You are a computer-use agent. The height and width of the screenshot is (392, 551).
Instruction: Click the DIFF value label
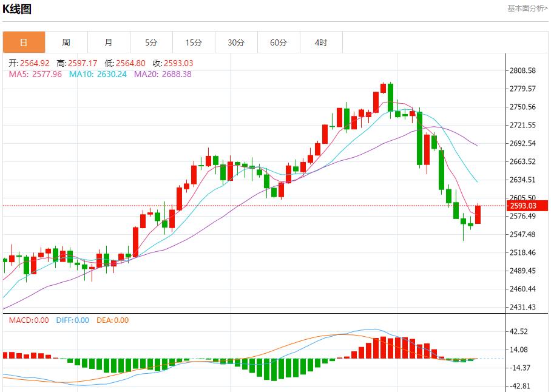coord(72,320)
